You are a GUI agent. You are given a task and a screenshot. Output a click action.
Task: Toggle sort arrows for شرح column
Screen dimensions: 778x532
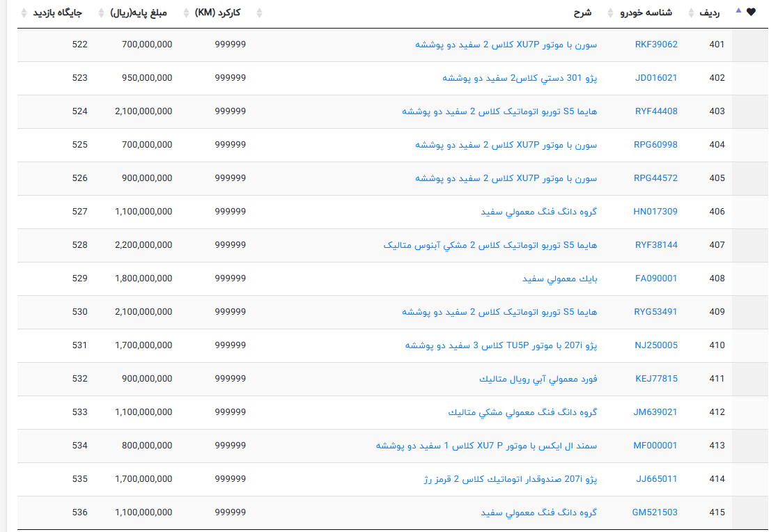(259, 13)
